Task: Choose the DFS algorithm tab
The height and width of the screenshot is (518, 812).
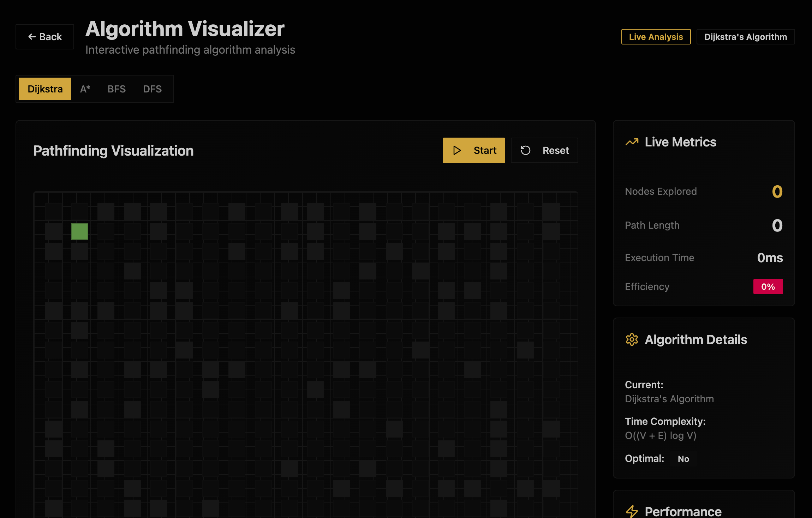Action: pos(152,89)
